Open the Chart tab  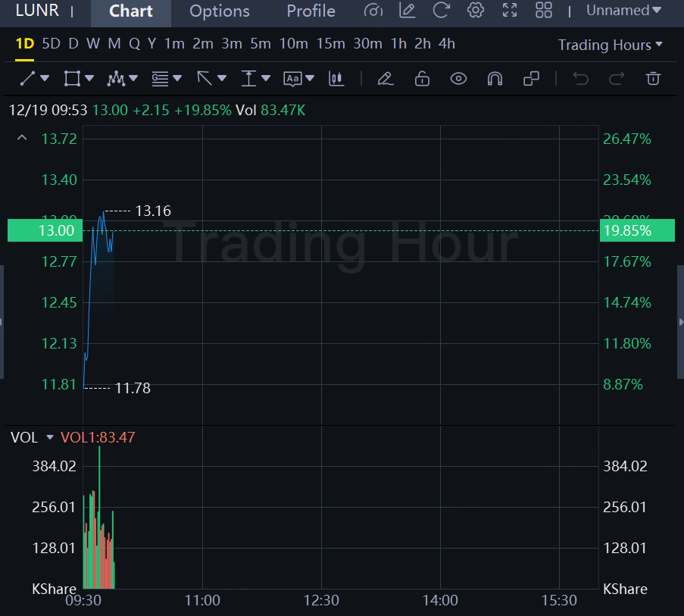(131, 11)
